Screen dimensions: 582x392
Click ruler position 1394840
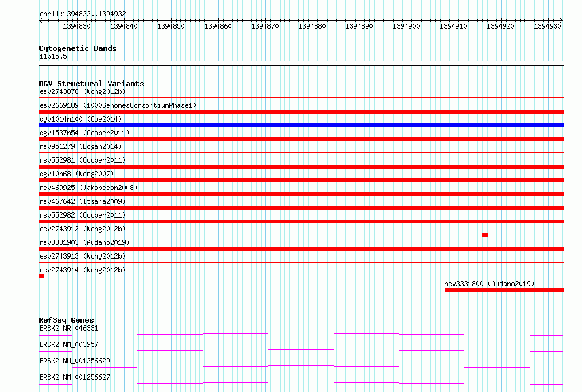pyautogui.click(x=124, y=26)
